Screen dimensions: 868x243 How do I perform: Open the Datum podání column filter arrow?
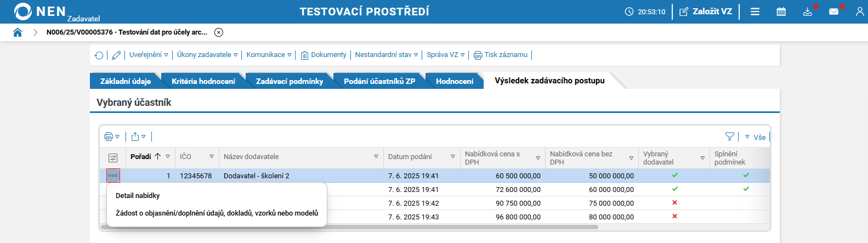click(x=453, y=157)
